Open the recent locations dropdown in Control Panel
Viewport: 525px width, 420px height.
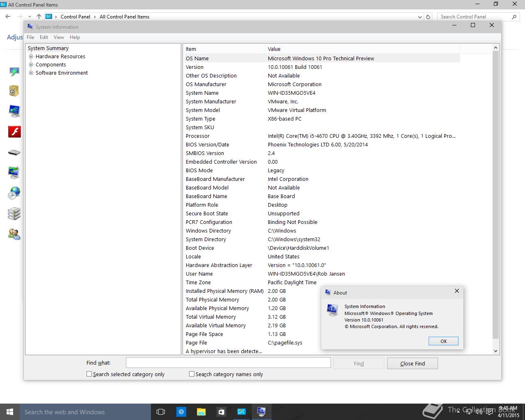tap(30, 17)
